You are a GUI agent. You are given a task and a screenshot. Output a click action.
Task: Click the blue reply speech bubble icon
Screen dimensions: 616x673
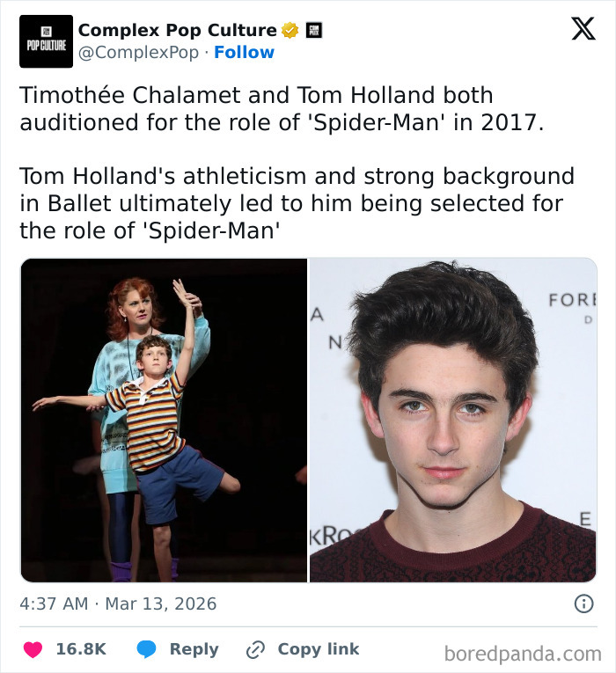(147, 649)
